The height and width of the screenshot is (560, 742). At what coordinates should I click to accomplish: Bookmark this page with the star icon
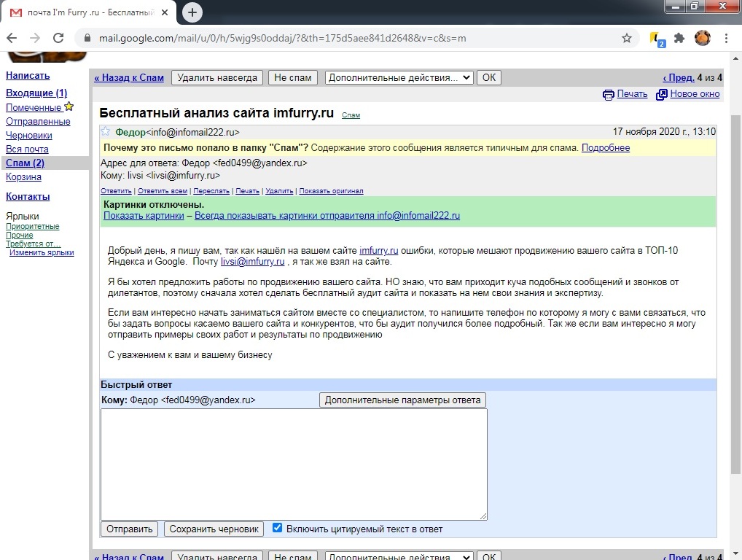coord(626,38)
